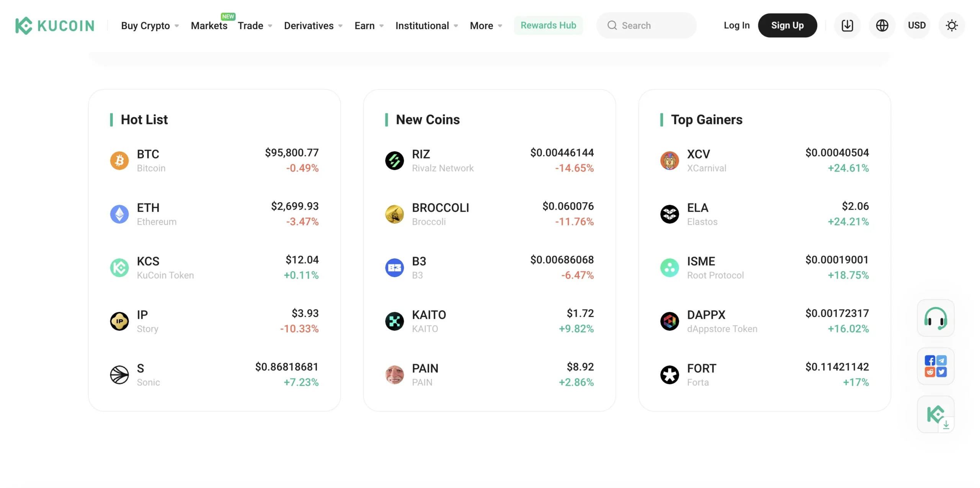
Task: Click B3 change -6.47%
Action: click(577, 275)
